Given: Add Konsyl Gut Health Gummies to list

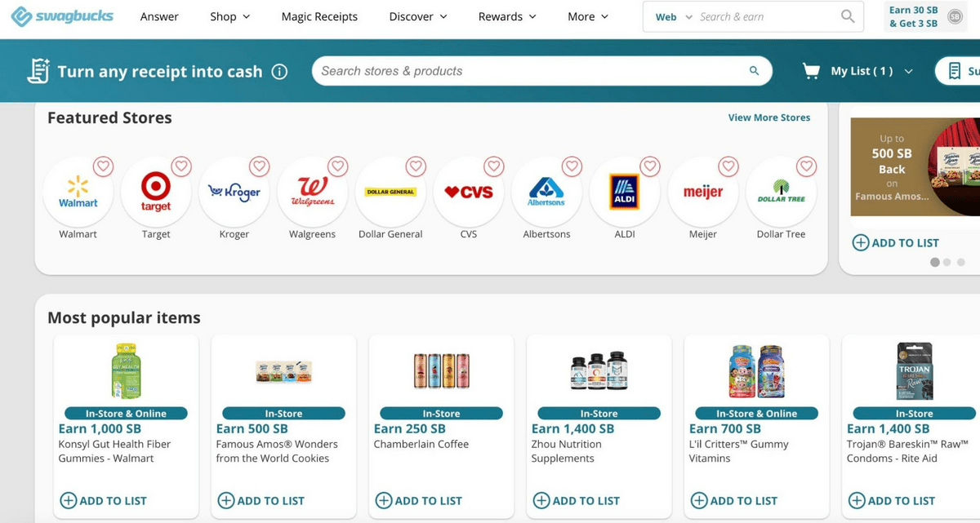Looking at the screenshot, I should coord(104,500).
